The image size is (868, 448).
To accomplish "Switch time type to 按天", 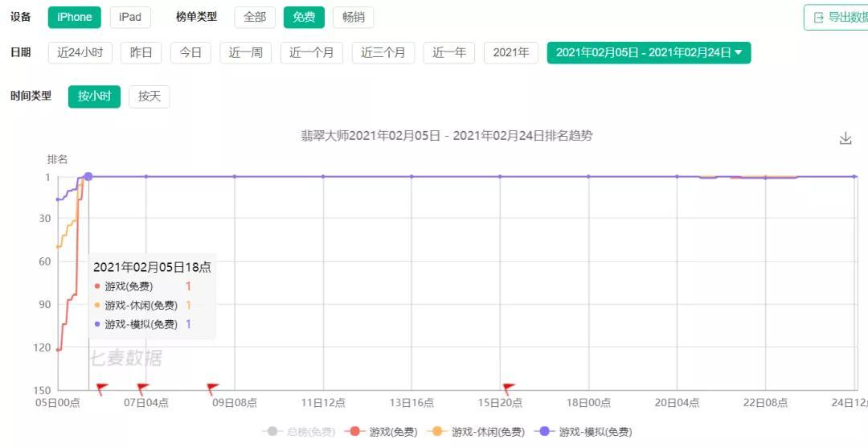I will coord(149,97).
